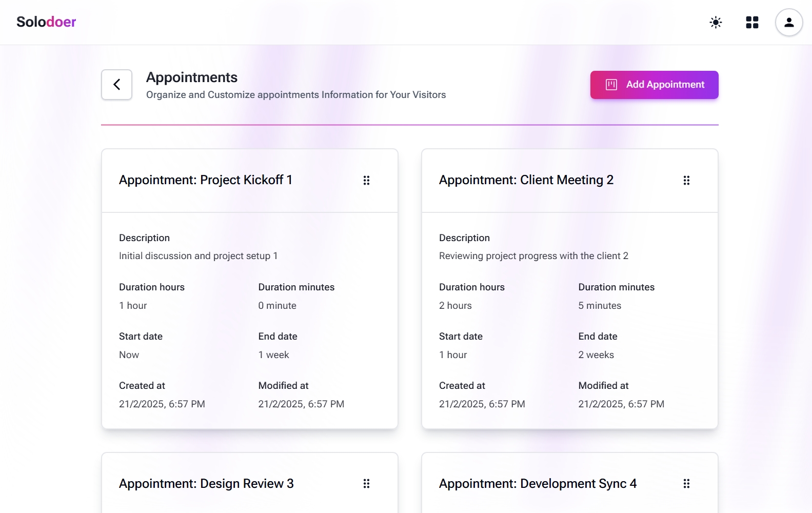Click the '5 minutes' duration value
Image resolution: width=812 pixels, height=513 pixels.
600,306
